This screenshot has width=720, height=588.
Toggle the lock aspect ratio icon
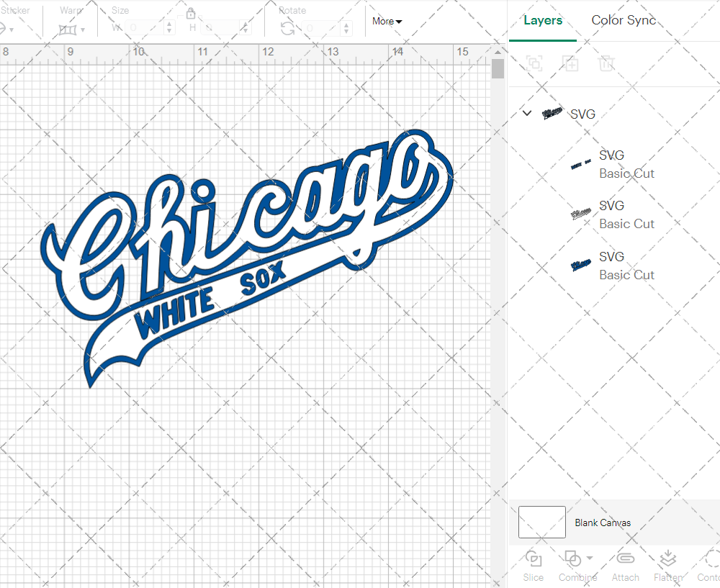pos(191,13)
